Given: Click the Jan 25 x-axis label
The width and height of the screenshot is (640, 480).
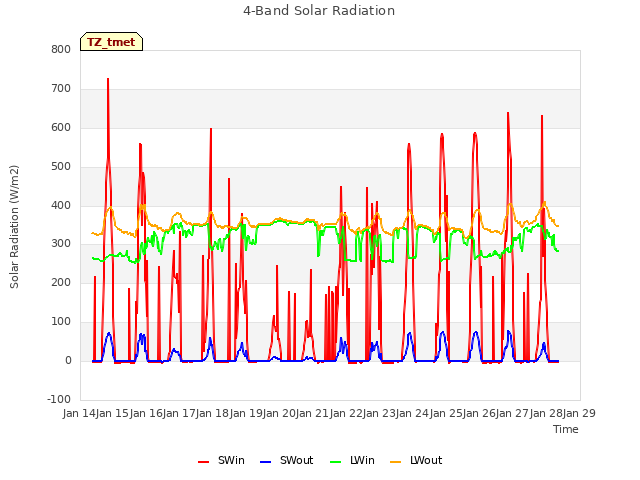Looking at the screenshot, I should (446, 413).
